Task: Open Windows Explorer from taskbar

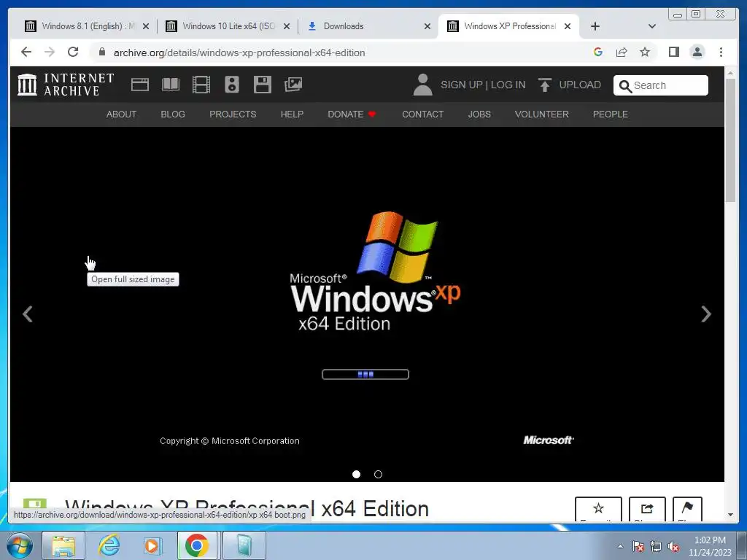Action: 63,545
